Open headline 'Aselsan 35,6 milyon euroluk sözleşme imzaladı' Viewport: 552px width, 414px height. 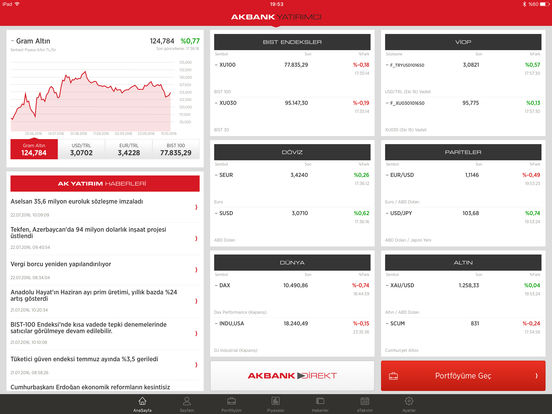(x=77, y=202)
